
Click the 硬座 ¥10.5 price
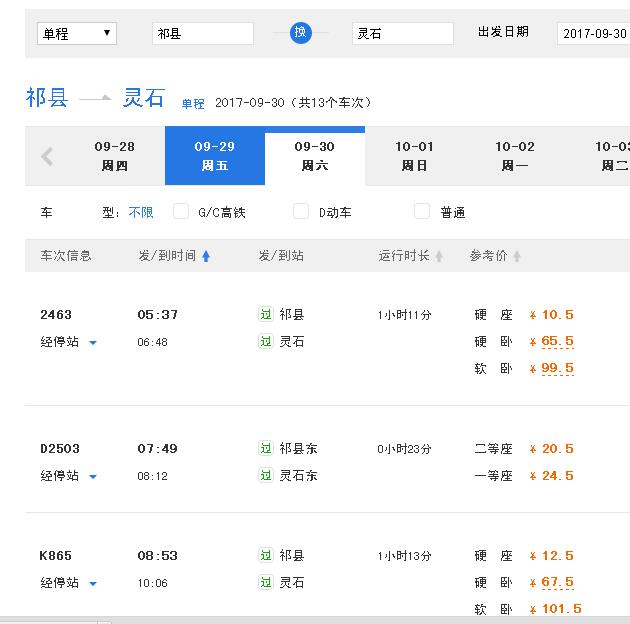tap(552, 315)
